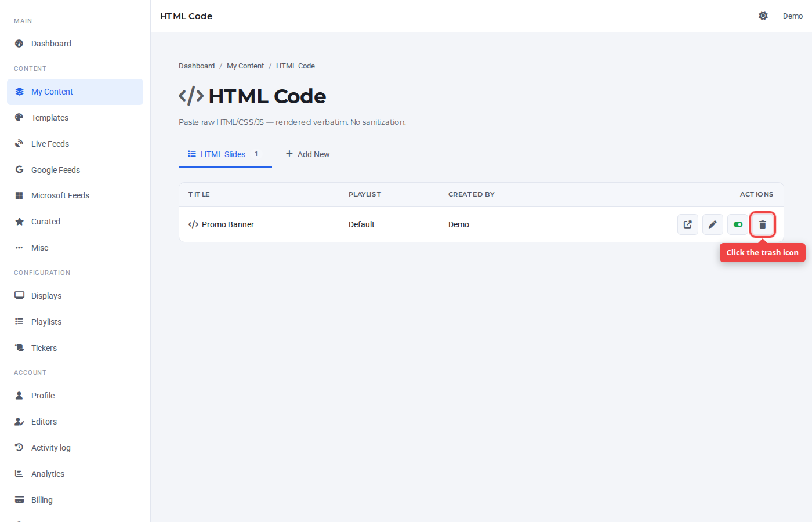
Task: Open Curated content in sidebar
Action: tap(75, 222)
